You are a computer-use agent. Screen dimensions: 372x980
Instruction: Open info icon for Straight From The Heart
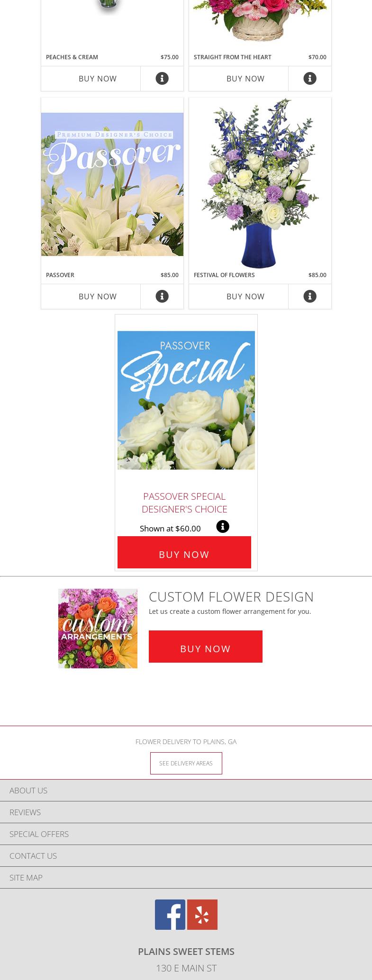pos(310,79)
